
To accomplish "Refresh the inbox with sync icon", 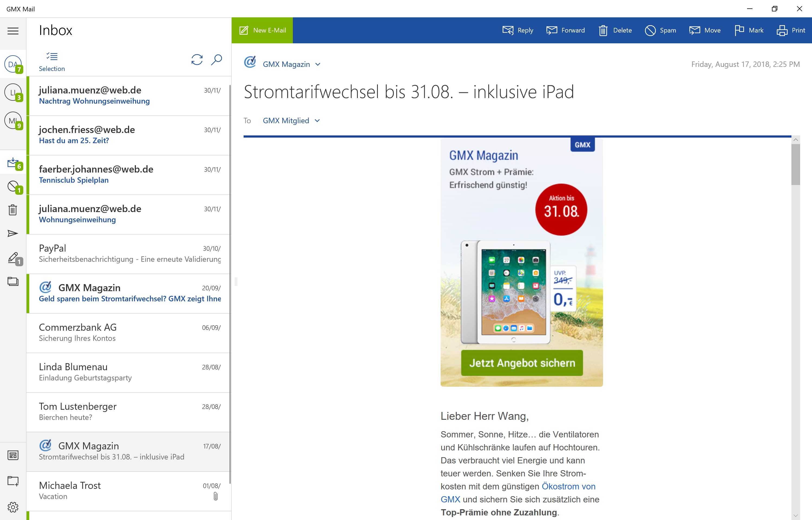I will [x=197, y=60].
